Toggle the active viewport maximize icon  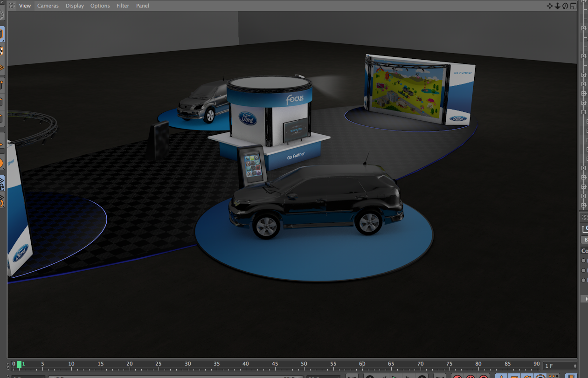click(573, 6)
